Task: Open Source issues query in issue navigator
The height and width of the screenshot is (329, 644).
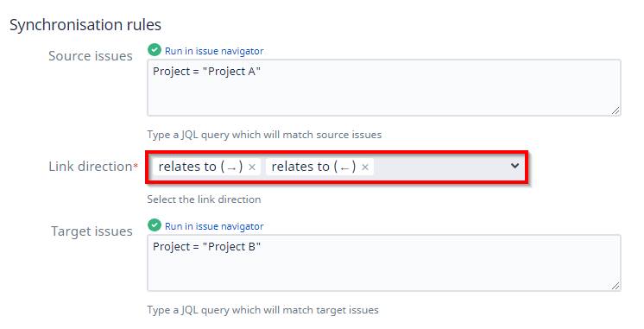Action: pyautogui.click(x=214, y=51)
